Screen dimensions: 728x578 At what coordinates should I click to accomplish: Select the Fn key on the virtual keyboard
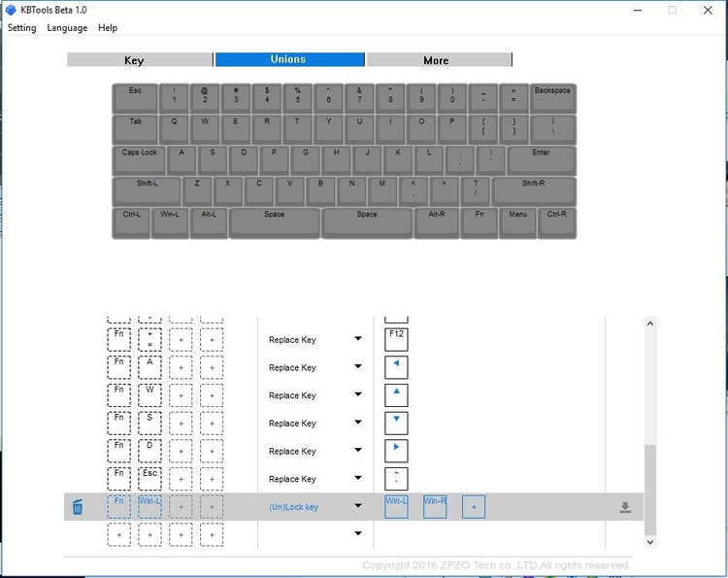click(479, 222)
